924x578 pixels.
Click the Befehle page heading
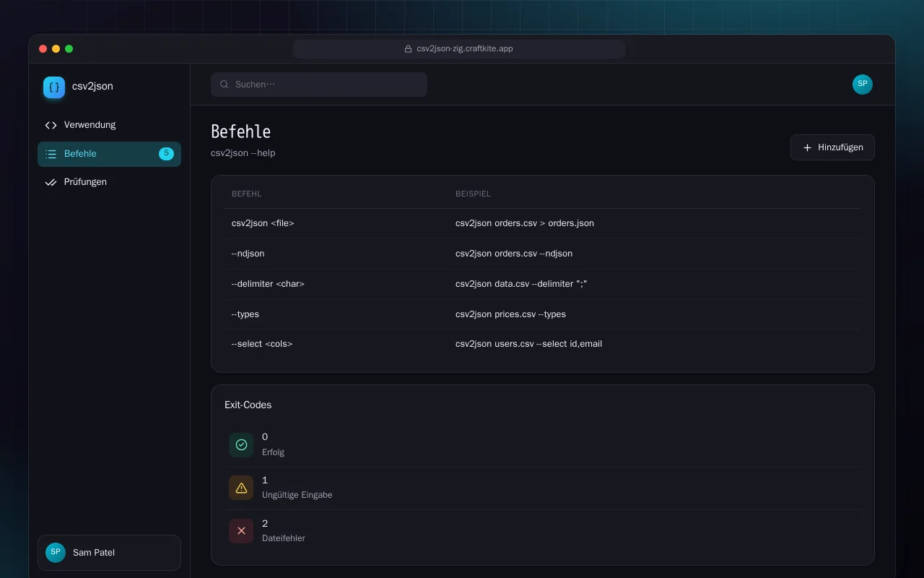pos(240,131)
